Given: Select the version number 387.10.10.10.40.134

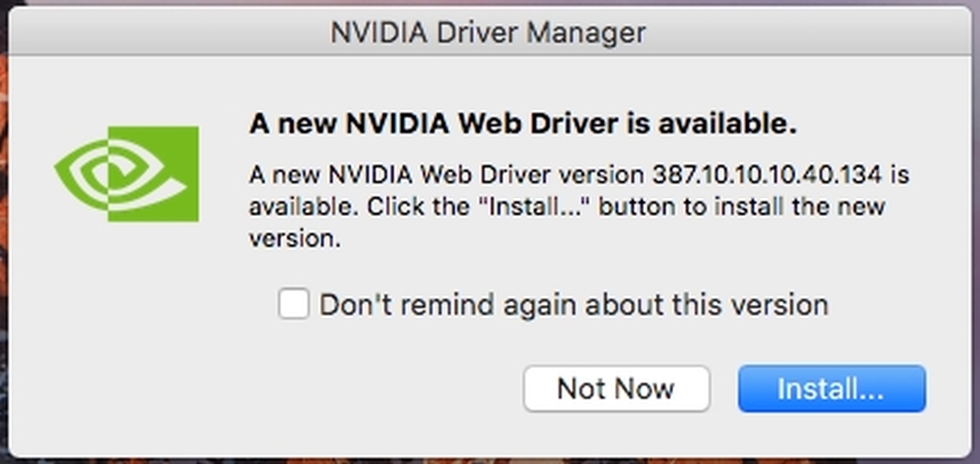Looking at the screenshot, I should [767, 175].
